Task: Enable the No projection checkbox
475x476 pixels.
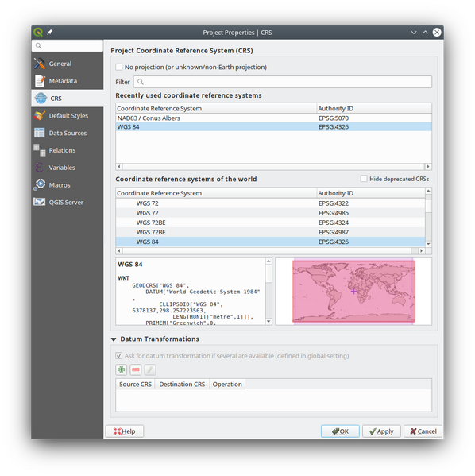Action: [x=118, y=67]
